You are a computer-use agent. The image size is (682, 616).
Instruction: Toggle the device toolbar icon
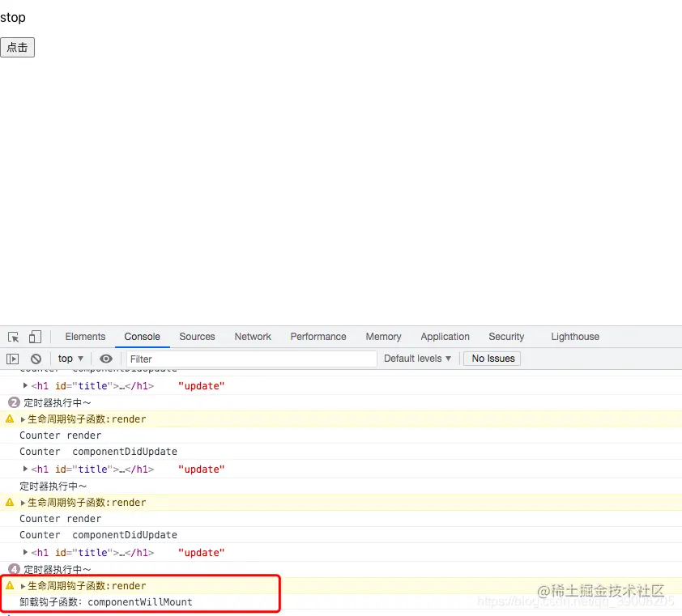click(35, 337)
